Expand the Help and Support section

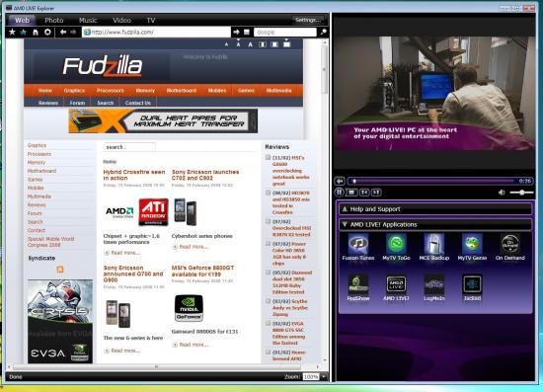pos(435,209)
